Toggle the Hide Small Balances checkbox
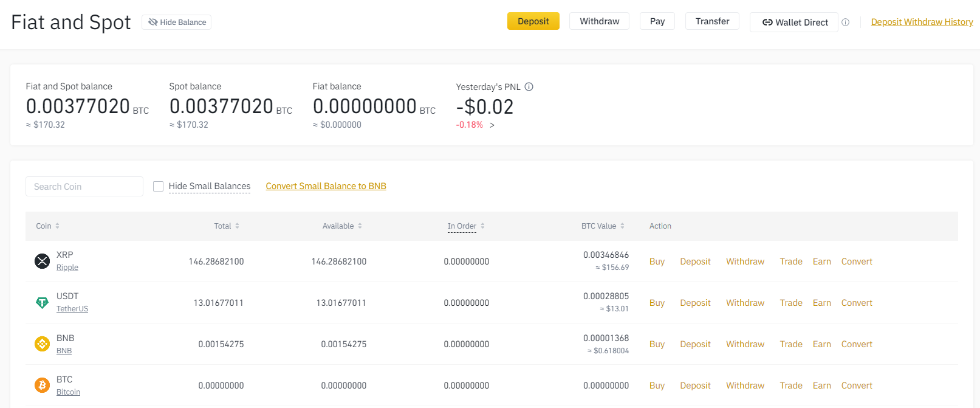Viewport: 980px width, 408px height. pos(158,186)
